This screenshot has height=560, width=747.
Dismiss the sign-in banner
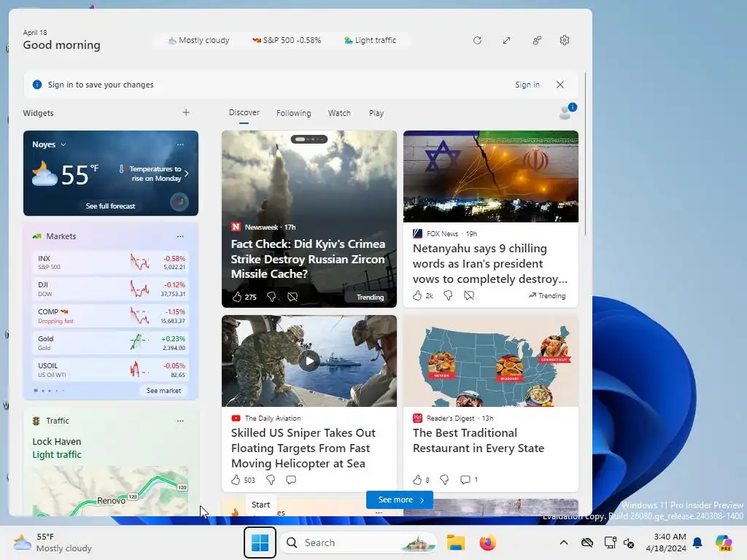[x=560, y=85]
